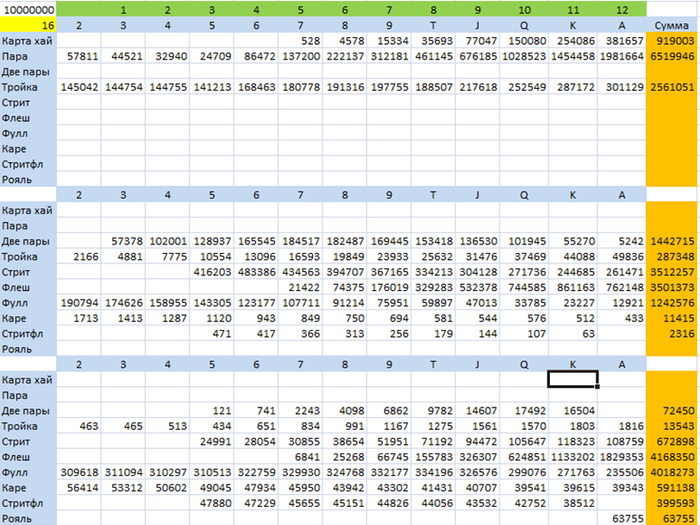Select the third table's Каре row label

(x=28, y=488)
